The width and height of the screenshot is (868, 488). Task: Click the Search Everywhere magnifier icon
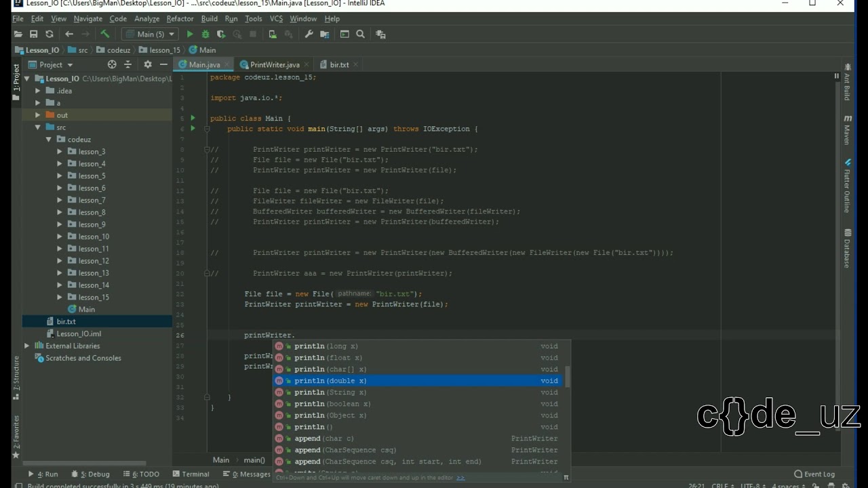point(361,34)
